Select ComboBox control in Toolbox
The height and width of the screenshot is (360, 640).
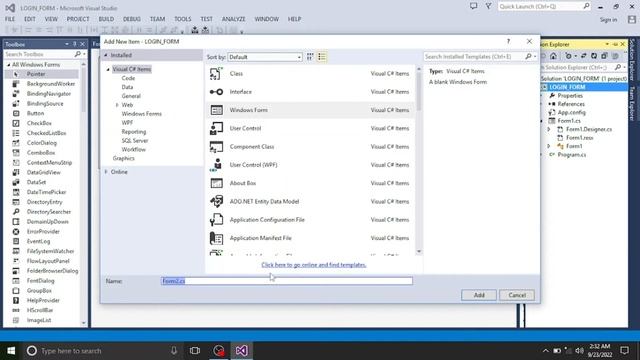[x=41, y=152]
